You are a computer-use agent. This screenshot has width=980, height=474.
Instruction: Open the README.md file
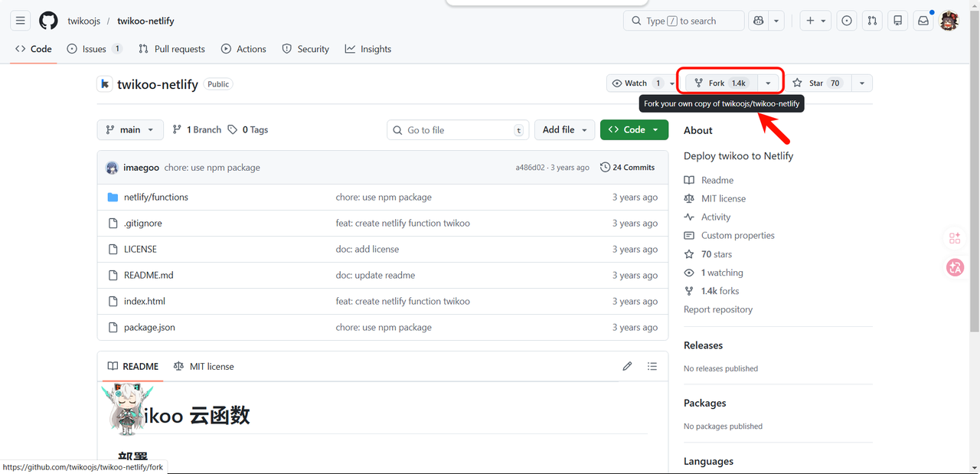[149, 275]
